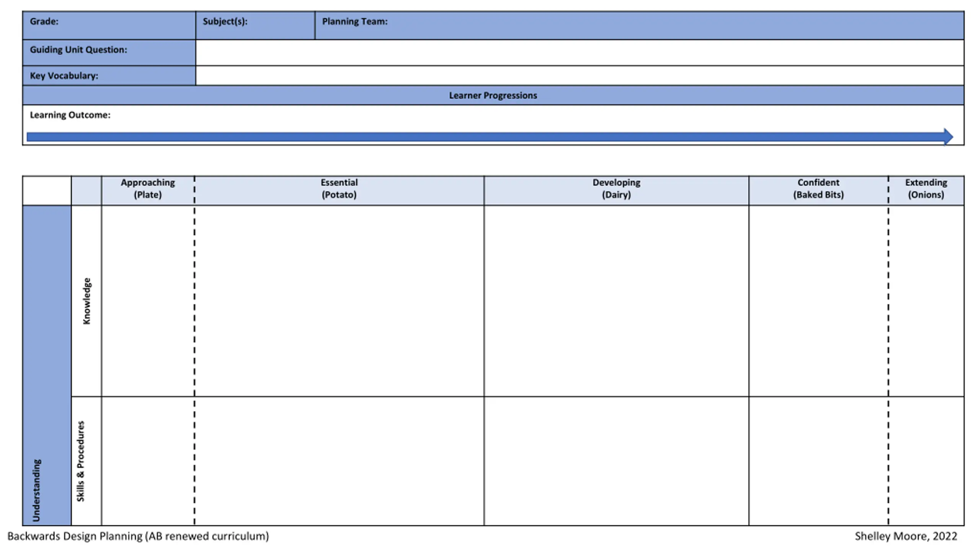Select the 'Confident (Baked Bits)' column header
The width and height of the screenshot is (980, 551).
[x=818, y=191]
